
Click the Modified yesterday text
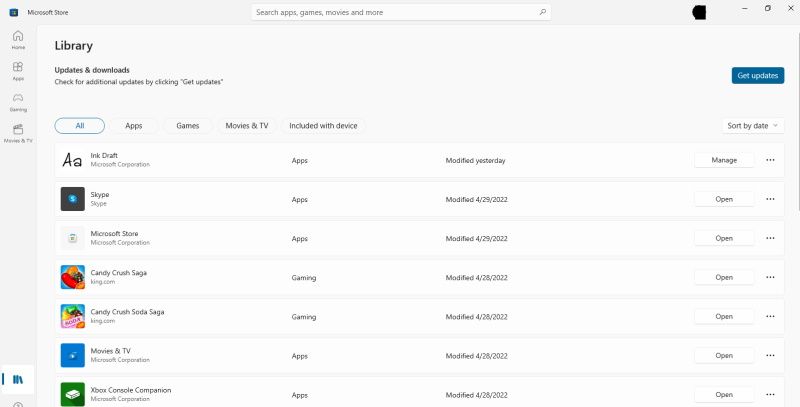pos(476,160)
